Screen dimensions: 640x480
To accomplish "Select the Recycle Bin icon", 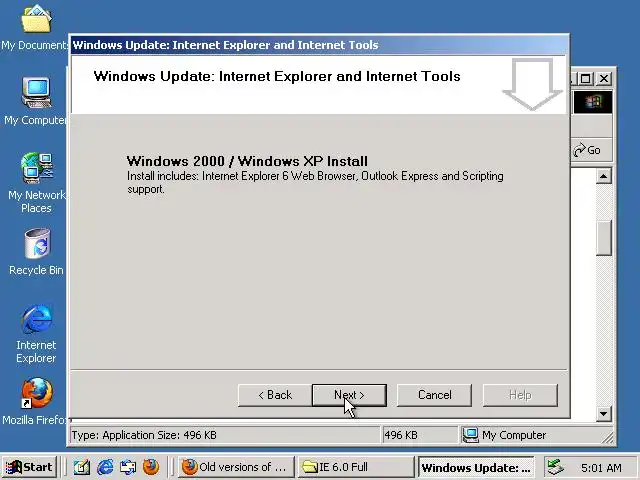I will 36,252.
